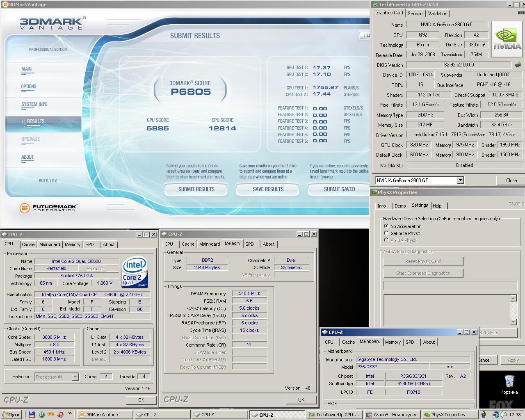The width and height of the screenshot is (525, 420).
Task: Click the Save Results button
Action: (x=268, y=189)
